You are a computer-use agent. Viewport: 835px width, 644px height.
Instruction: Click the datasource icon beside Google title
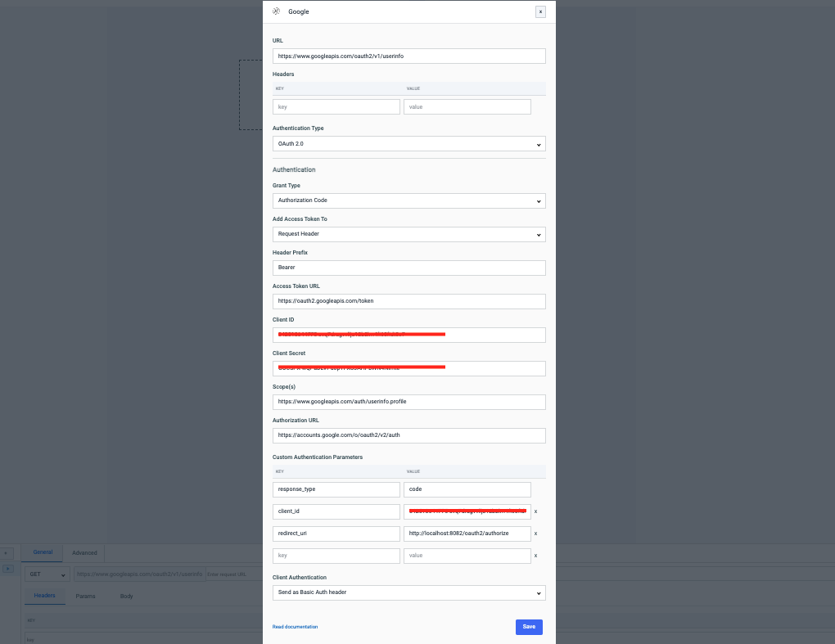(276, 11)
